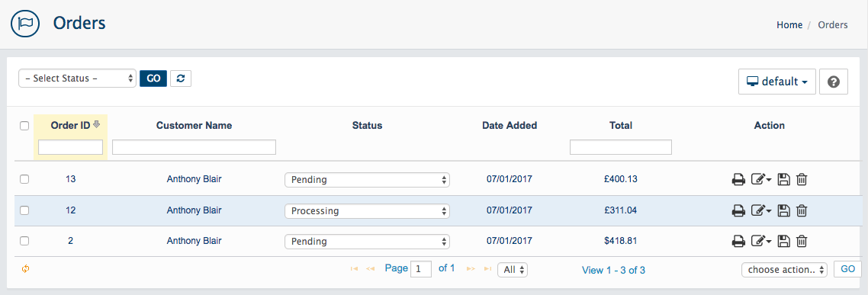Image resolution: width=868 pixels, height=295 pixels.
Task: Sort by the Status column header
Action: (367, 126)
